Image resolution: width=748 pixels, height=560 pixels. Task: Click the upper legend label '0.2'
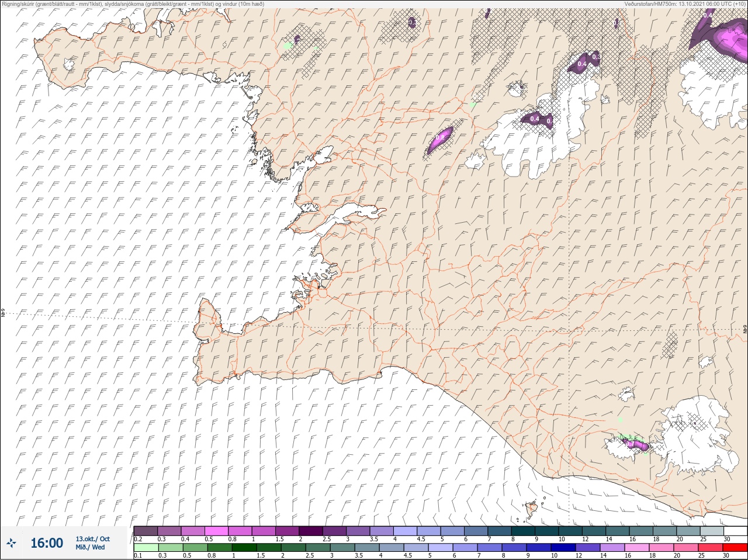(x=138, y=539)
